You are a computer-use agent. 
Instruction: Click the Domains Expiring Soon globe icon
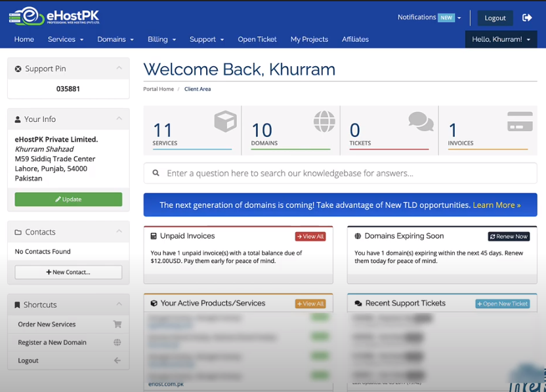[358, 236]
